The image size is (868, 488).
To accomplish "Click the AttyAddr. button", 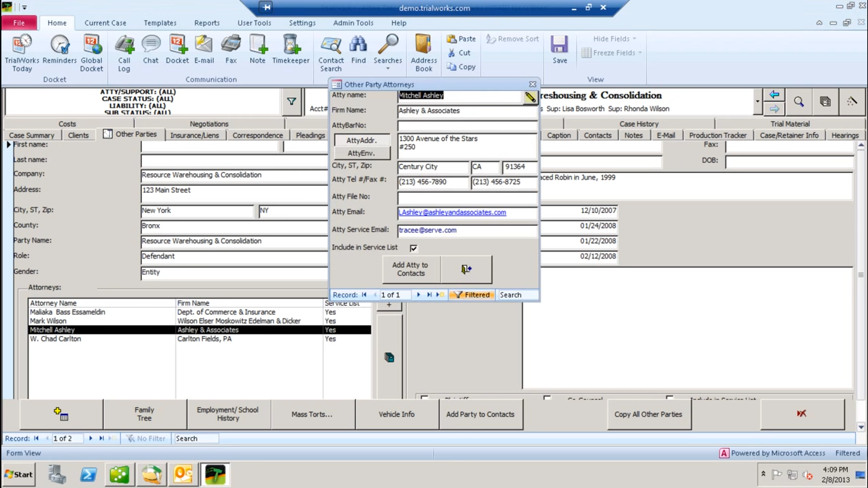I will [x=361, y=140].
